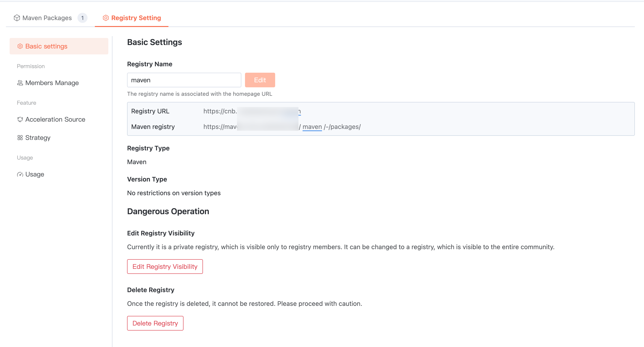The image size is (644, 347).
Task: Open Members Manage page
Action: (52, 83)
